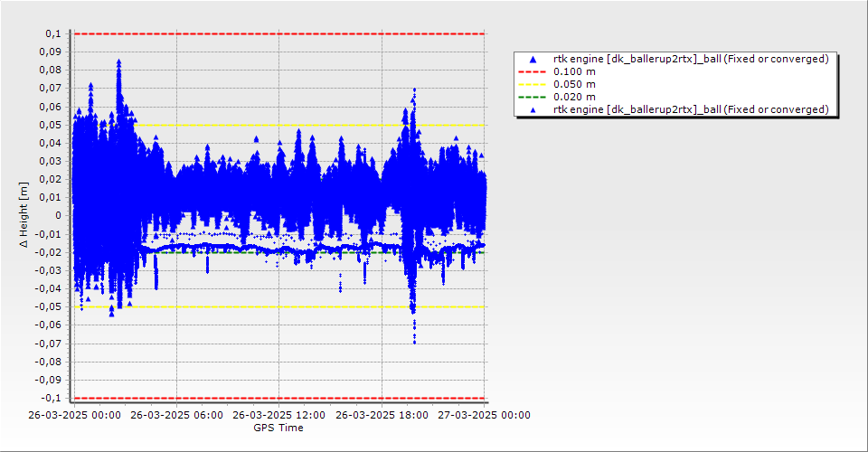The height and width of the screenshot is (452, 868).
Task: Click the '0,09' height tick label
Action: coord(51,52)
